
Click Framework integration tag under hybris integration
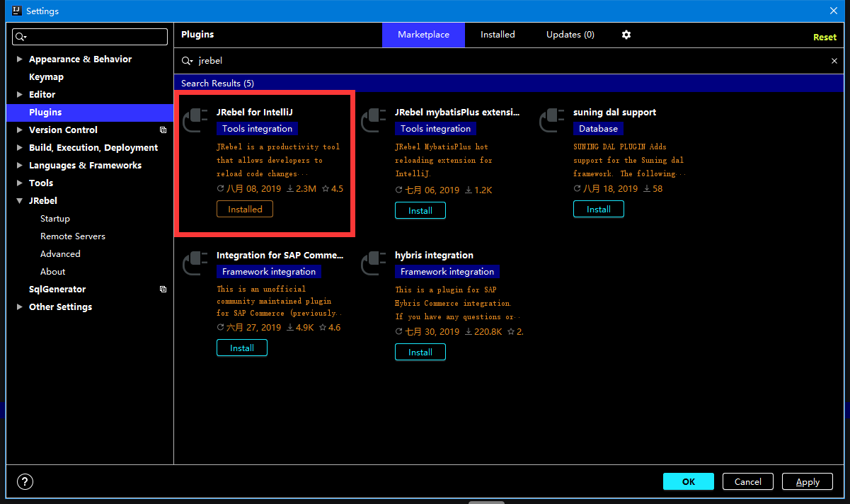(447, 272)
